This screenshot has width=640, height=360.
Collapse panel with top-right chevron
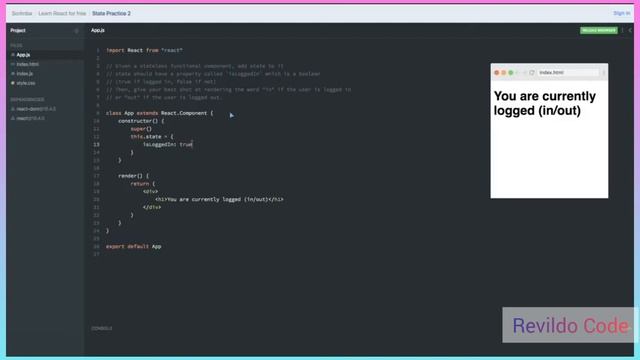[630, 30]
